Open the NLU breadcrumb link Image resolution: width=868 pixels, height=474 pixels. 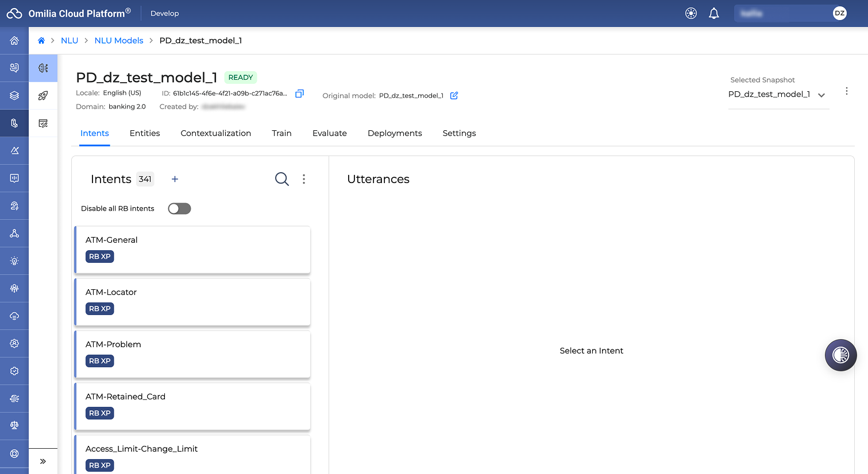pyautogui.click(x=70, y=41)
